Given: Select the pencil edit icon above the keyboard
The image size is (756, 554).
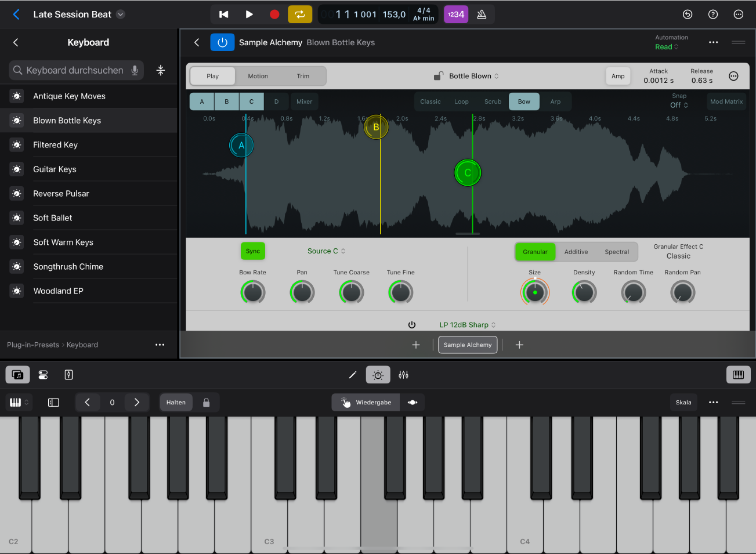Looking at the screenshot, I should point(353,375).
